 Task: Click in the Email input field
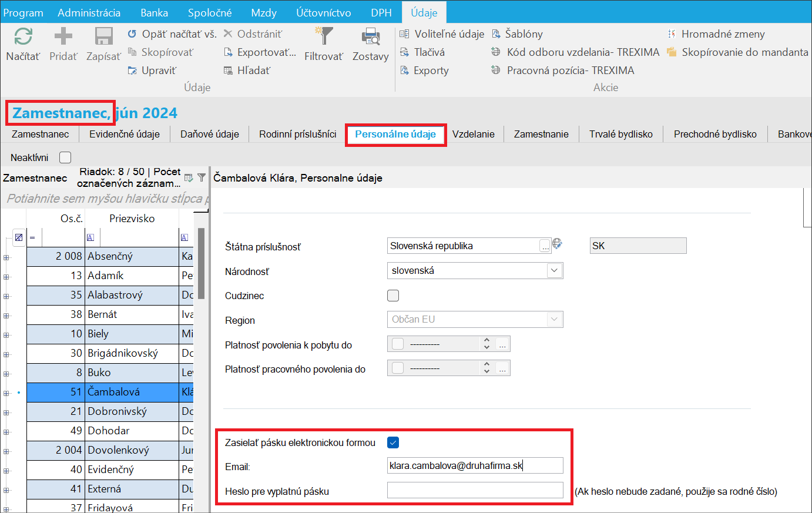click(x=475, y=465)
